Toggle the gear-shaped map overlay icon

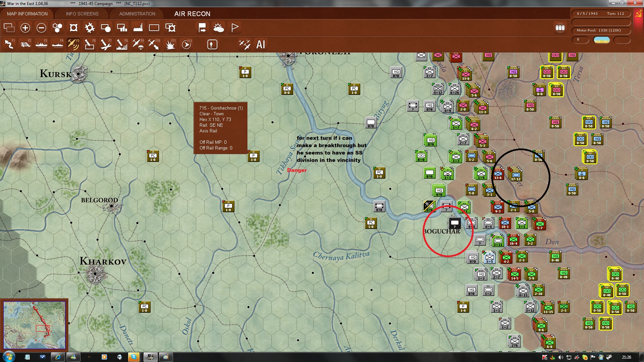tap(90, 28)
